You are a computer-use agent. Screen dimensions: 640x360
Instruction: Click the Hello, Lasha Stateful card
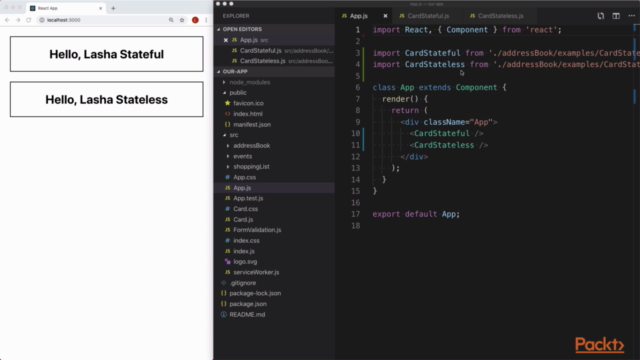107,54
